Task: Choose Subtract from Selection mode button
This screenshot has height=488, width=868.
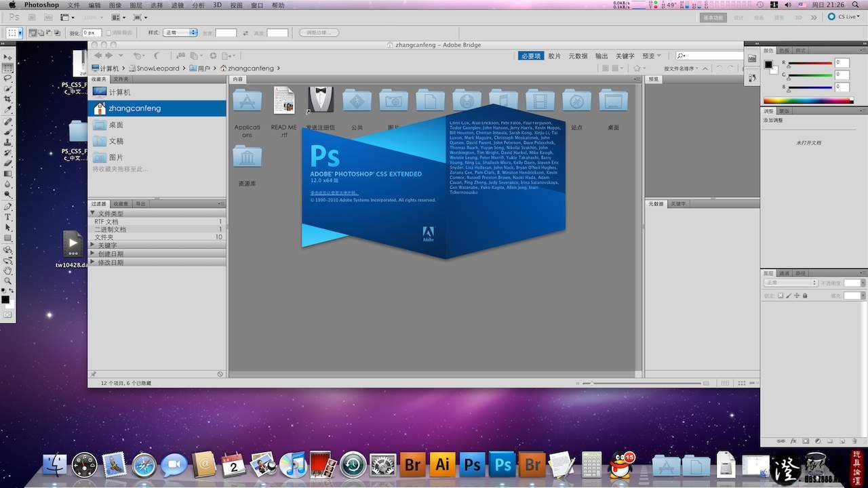Action: [x=47, y=33]
